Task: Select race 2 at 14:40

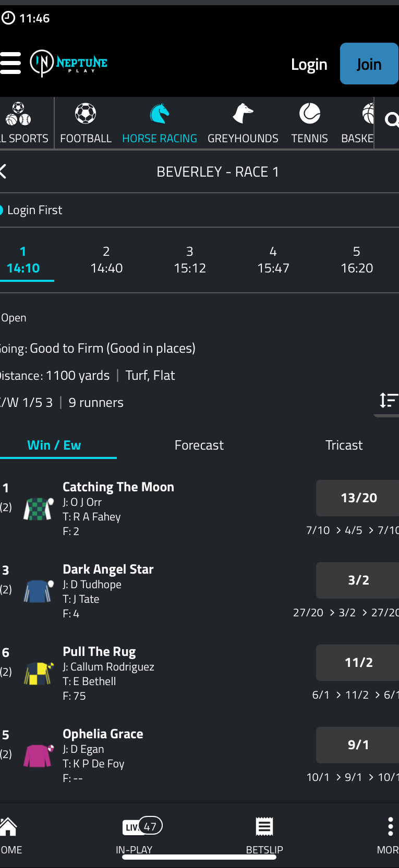Action: point(106,260)
